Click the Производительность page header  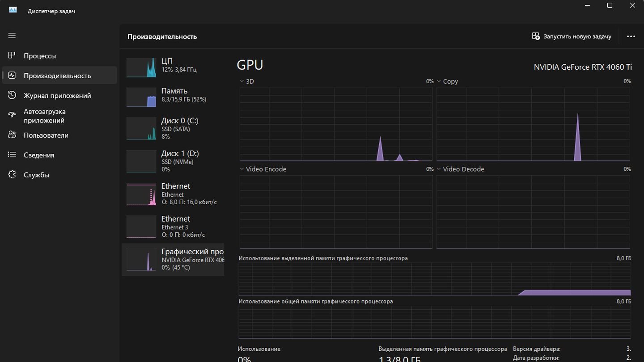[x=162, y=37]
